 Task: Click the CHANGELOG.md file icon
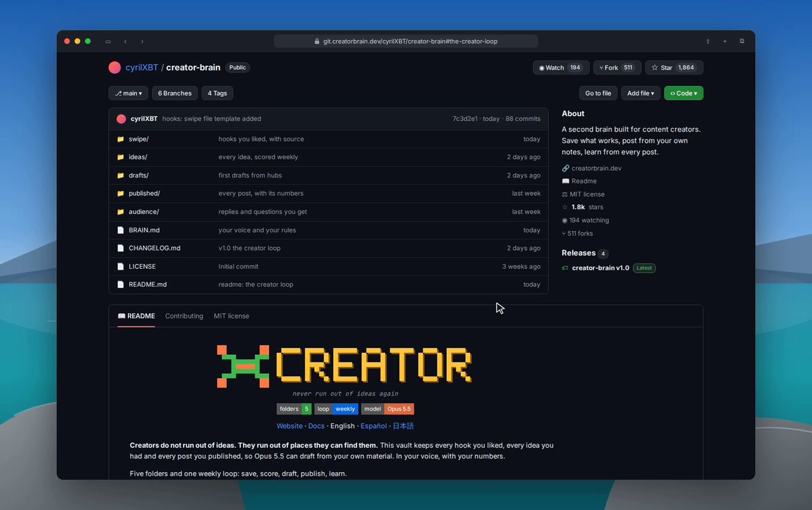click(121, 248)
